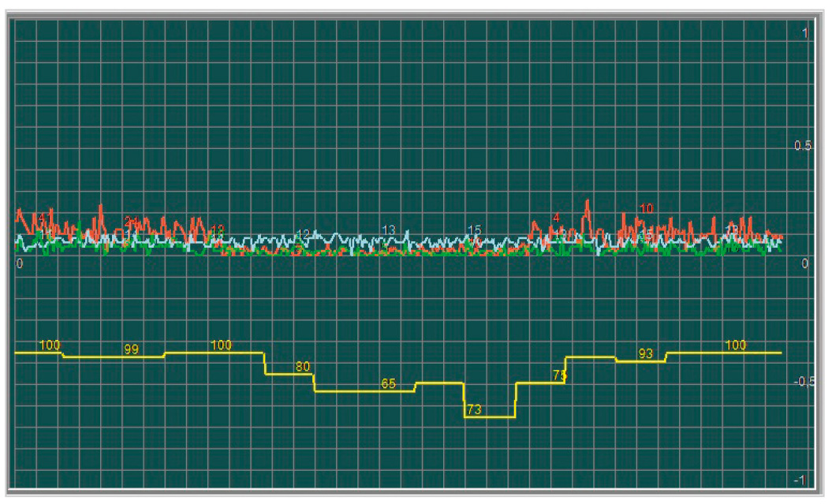Click the "1" value on the right axis
Viewport: 832px width, 504px height.
point(805,33)
